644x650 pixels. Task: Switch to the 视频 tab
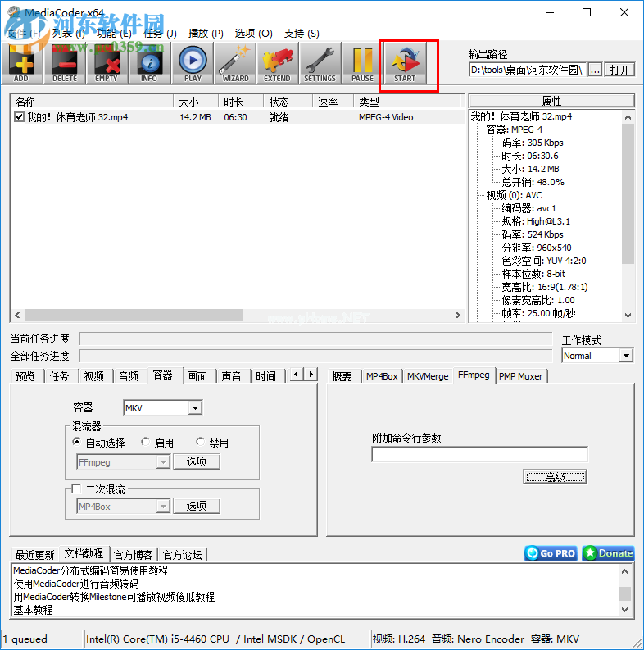point(94,376)
